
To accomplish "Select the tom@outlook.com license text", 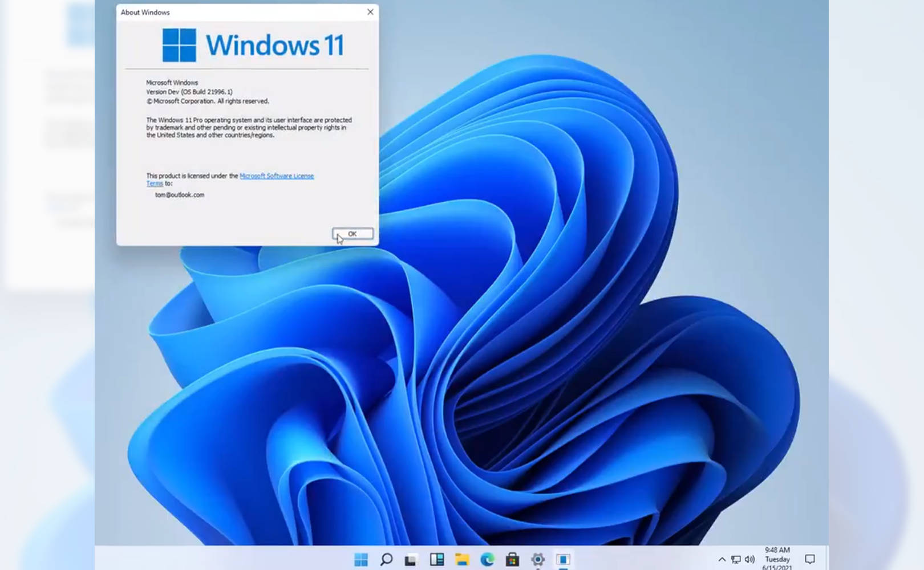I will (179, 194).
